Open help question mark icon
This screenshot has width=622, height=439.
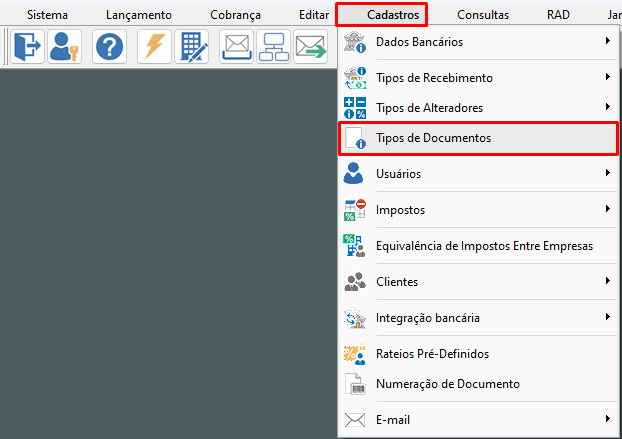pyautogui.click(x=109, y=46)
